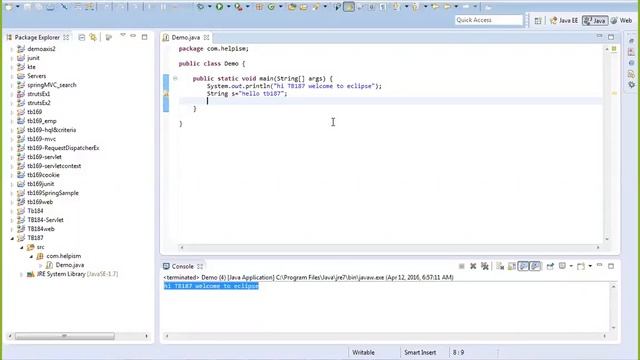The image size is (640, 360).
Task: Click the green Run button in toolbar
Action: pos(220,7)
